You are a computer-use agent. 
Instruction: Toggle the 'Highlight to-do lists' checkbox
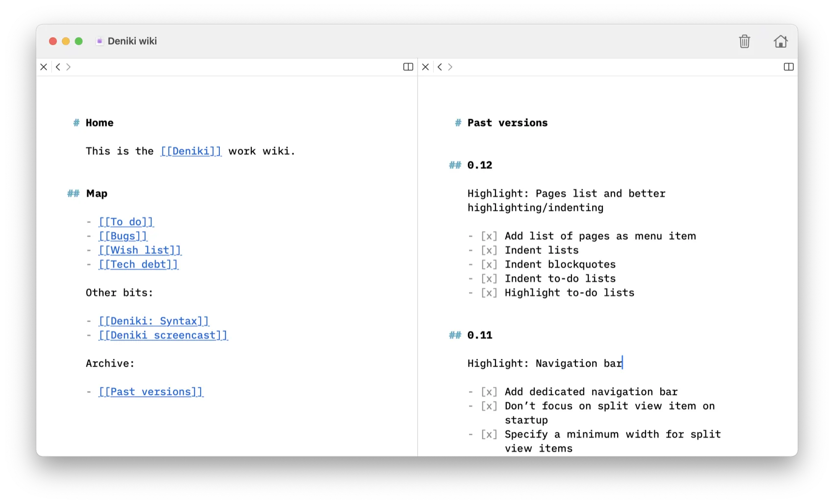coord(489,293)
